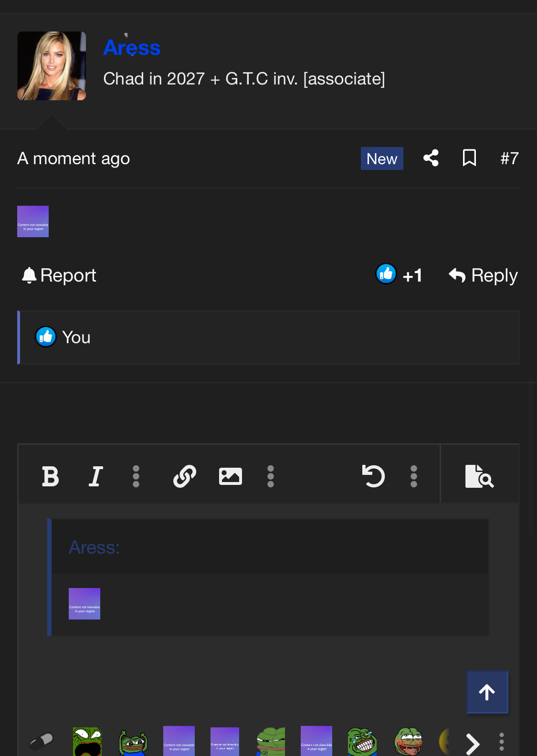Insert the first purple blocked-content smiley

(179, 741)
